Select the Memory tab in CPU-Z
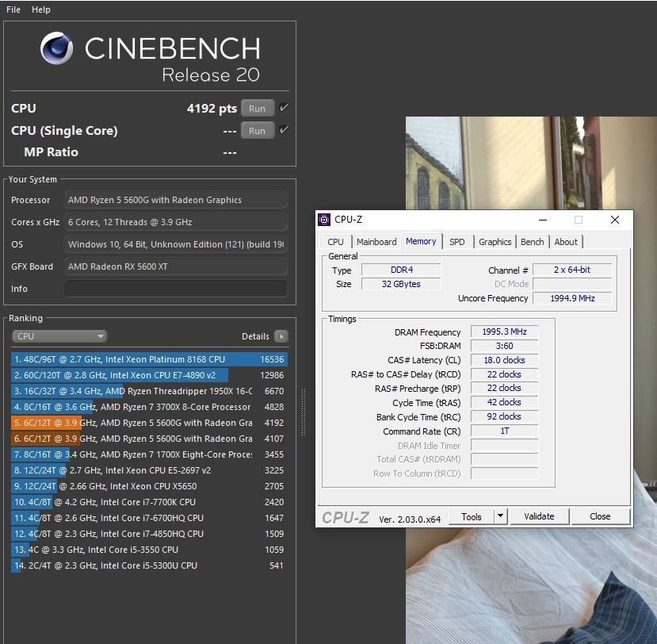 [421, 241]
